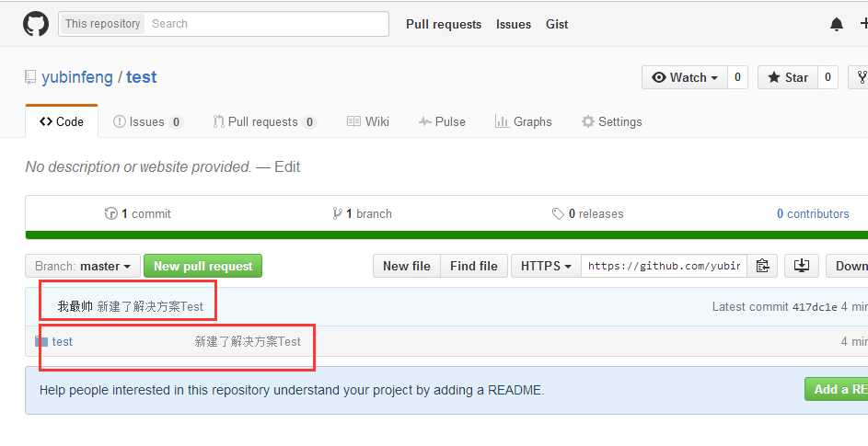Click the branch icon next to 1 branch
This screenshot has height=446, width=868.
[337, 213]
